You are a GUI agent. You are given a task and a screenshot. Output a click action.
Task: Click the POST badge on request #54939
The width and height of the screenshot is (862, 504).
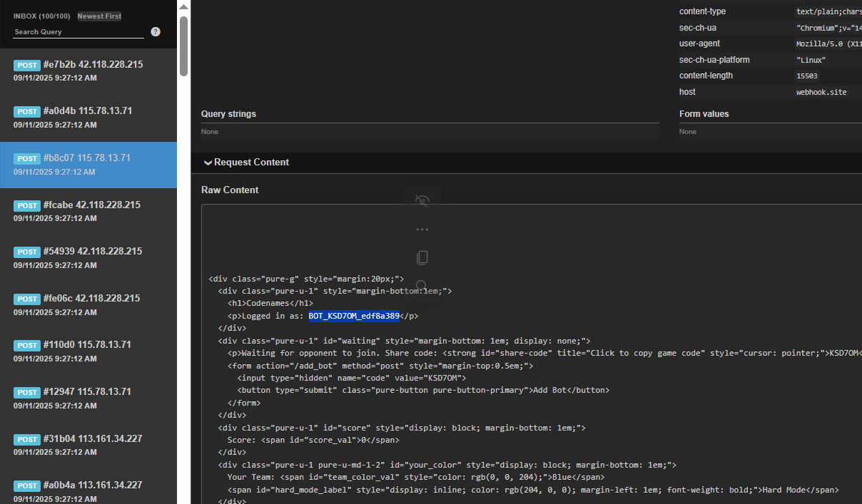[x=28, y=252]
